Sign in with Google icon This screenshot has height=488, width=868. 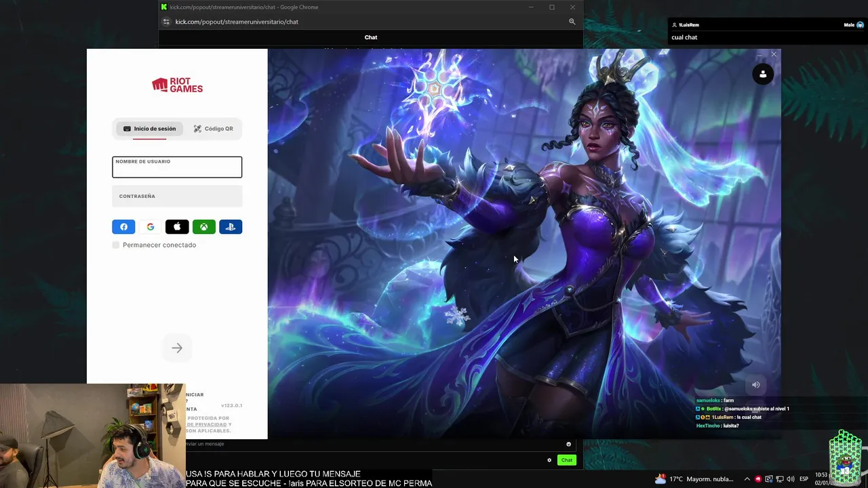pyautogui.click(x=150, y=227)
